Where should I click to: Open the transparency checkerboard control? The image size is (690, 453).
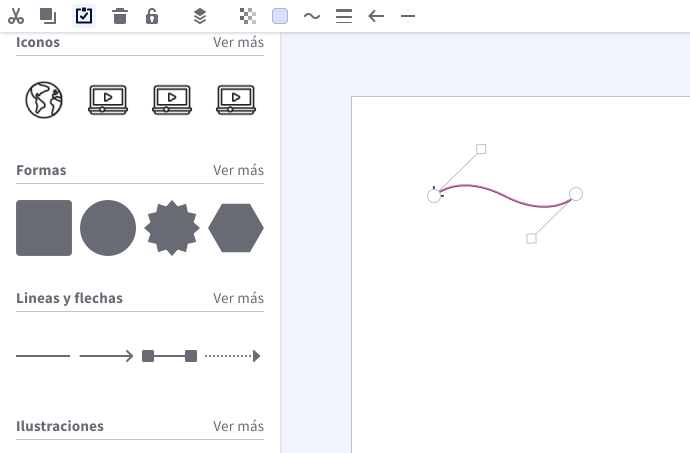click(x=248, y=16)
